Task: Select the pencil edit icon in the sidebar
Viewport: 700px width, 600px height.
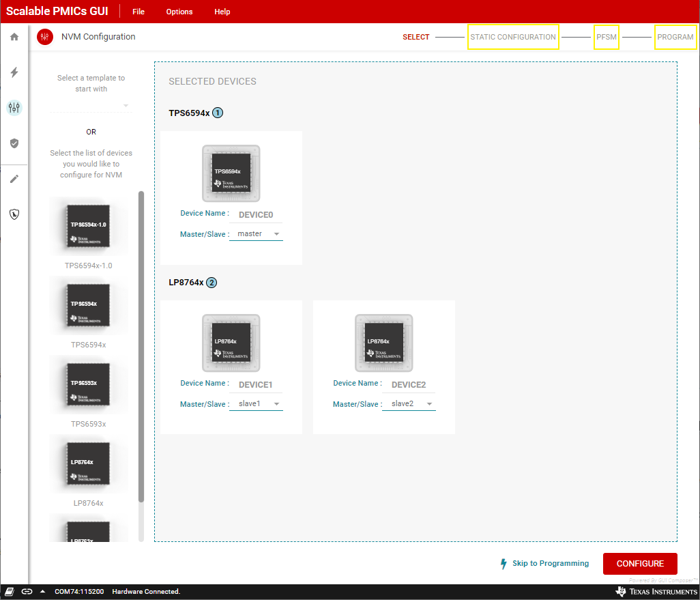Action: click(x=14, y=178)
